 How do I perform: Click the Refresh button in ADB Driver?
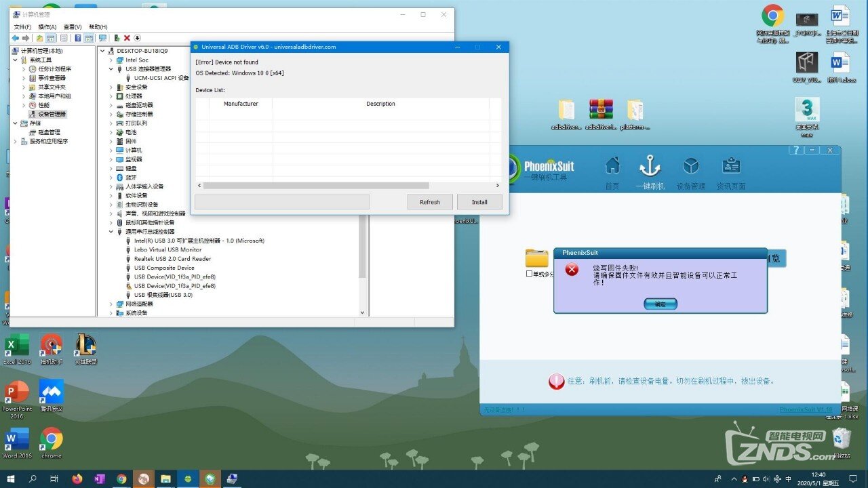click(430, 202)
